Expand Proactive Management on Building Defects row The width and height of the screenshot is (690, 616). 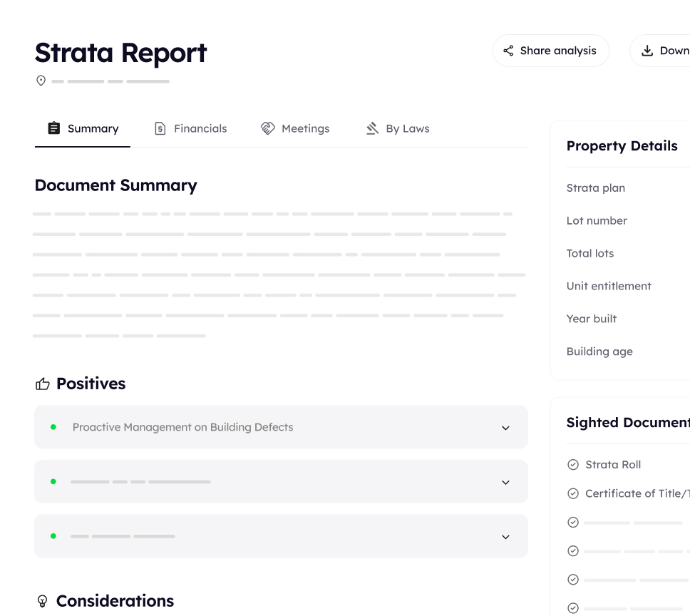281,427
